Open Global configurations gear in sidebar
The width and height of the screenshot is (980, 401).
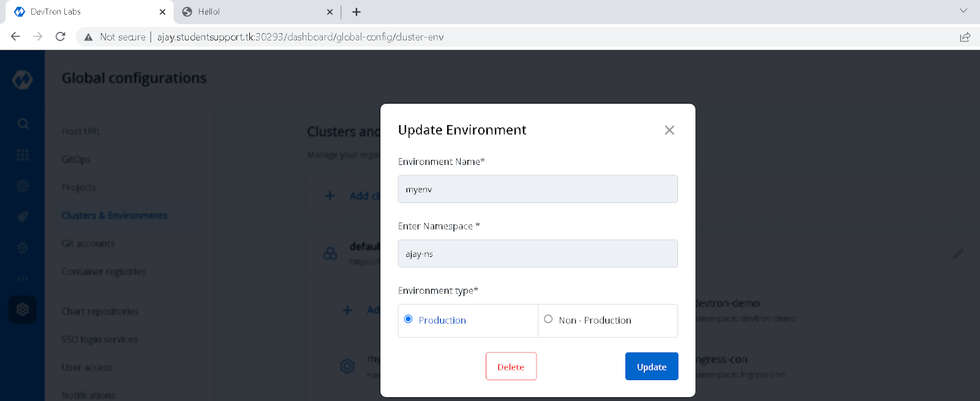pyautogui.click(x=23, y=310)
